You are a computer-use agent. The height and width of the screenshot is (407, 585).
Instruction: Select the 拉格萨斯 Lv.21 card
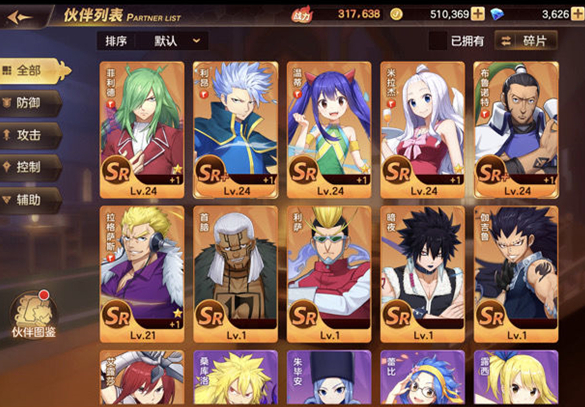(x=142, y=274)
